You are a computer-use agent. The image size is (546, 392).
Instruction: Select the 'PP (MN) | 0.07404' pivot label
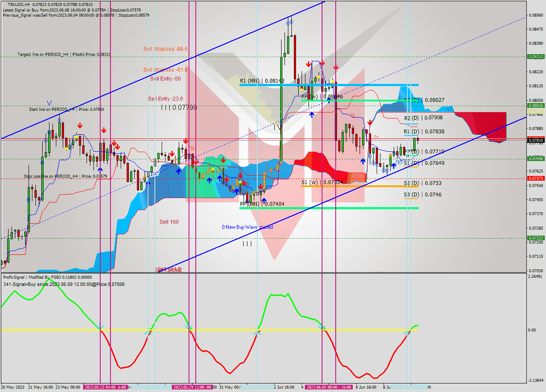[262, 204]
